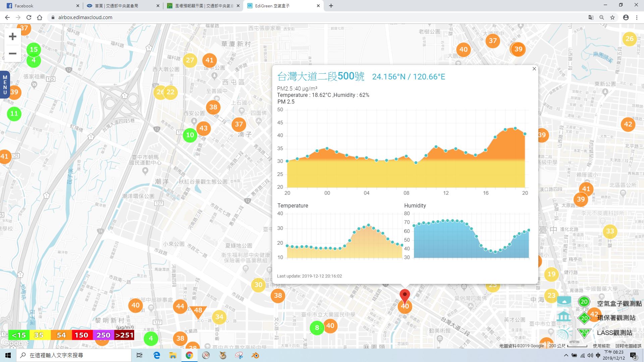Select the orange 43 sensor marker

204,128
